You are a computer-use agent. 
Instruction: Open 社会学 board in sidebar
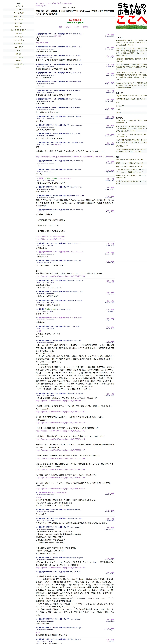click(x=19, y=67)
